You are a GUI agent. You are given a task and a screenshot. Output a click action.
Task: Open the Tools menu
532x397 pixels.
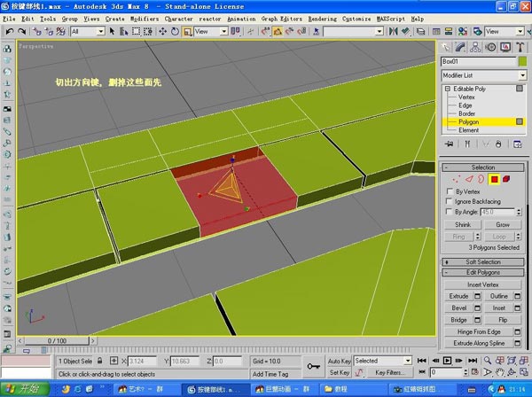point(48,19)
